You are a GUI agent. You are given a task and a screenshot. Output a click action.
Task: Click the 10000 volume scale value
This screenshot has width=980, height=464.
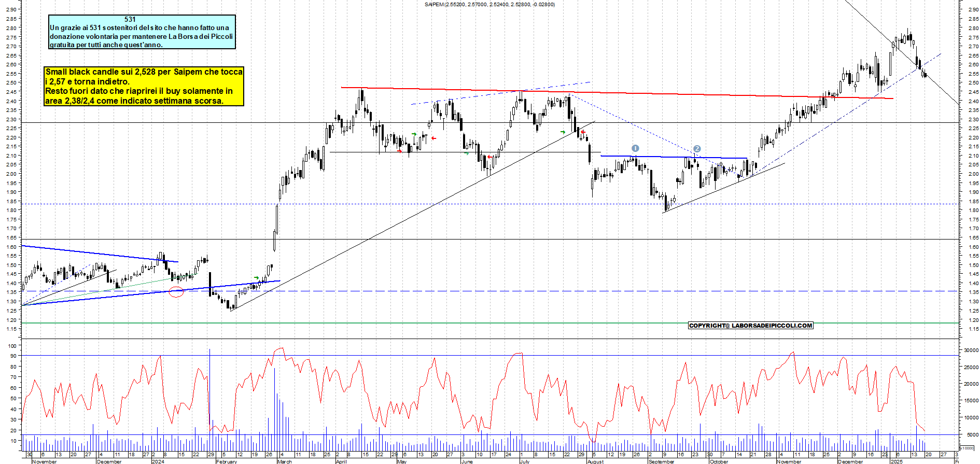click(x=971, y=418)
